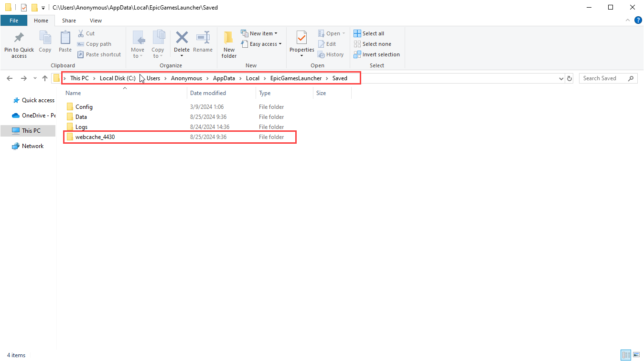This screenshot has height=361, width=644.
Task: Switch to details view in status bar
Action: (x=625, y=355)
